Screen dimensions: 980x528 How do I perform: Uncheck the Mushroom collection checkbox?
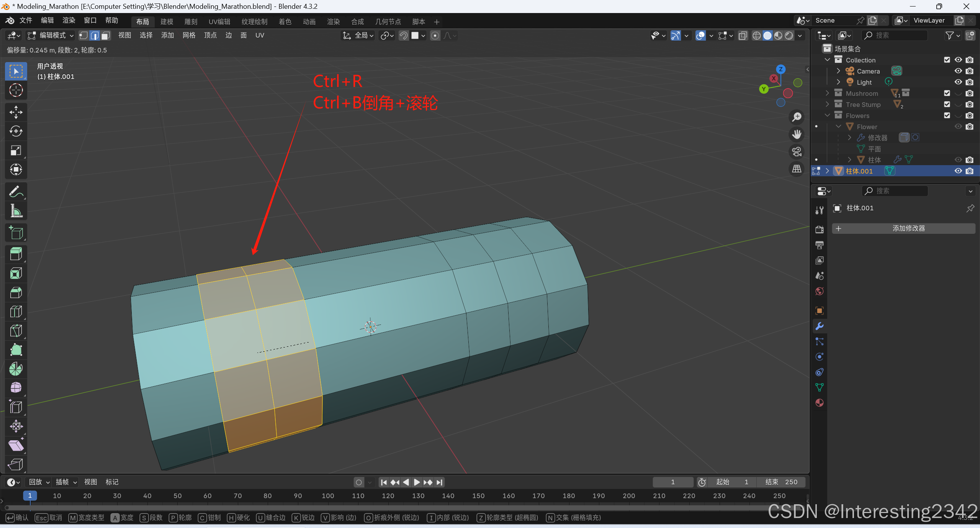(947, 93)
